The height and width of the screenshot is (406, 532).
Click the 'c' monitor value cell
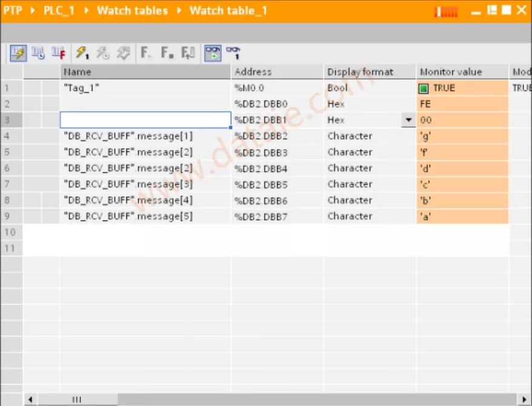[x=462, y=184]
